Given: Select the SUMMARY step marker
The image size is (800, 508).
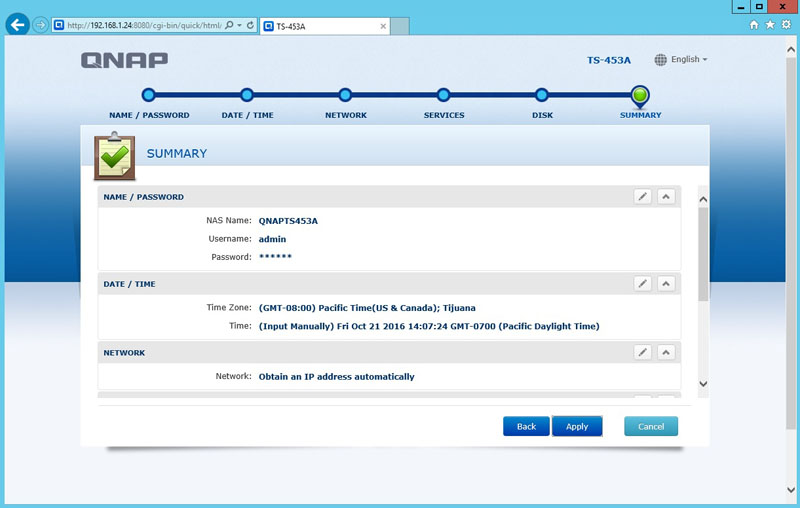Looking at the screenshot, I should [640, 95].
